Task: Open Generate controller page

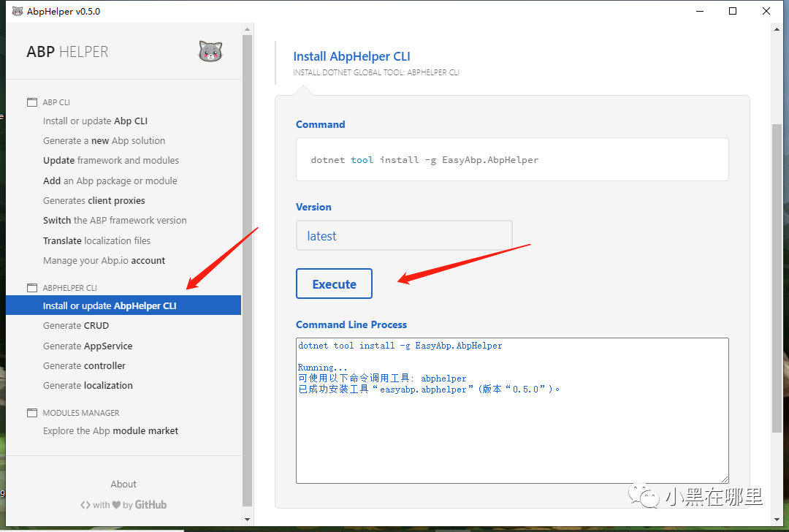Action: pos(84,365)
